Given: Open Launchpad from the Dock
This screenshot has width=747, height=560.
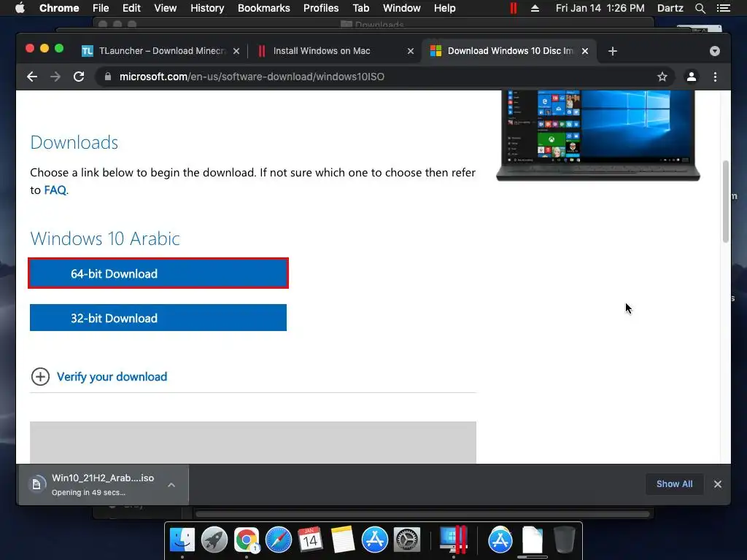Looking at the screenshot, I should (x=214, y=540).
